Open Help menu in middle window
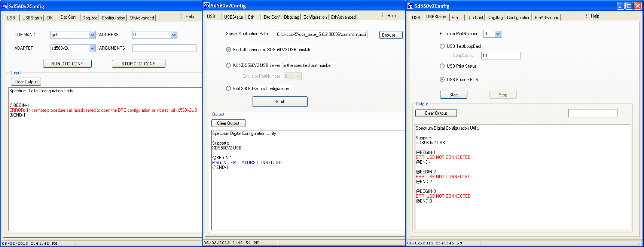 click(x=391, y=16)
